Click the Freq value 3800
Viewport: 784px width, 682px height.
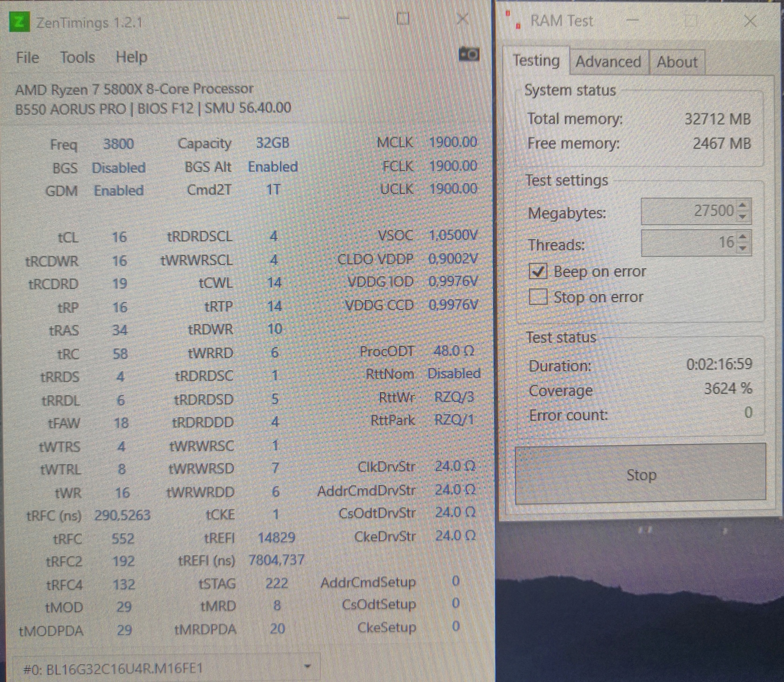pyautogui.click(x=119, y=144)
